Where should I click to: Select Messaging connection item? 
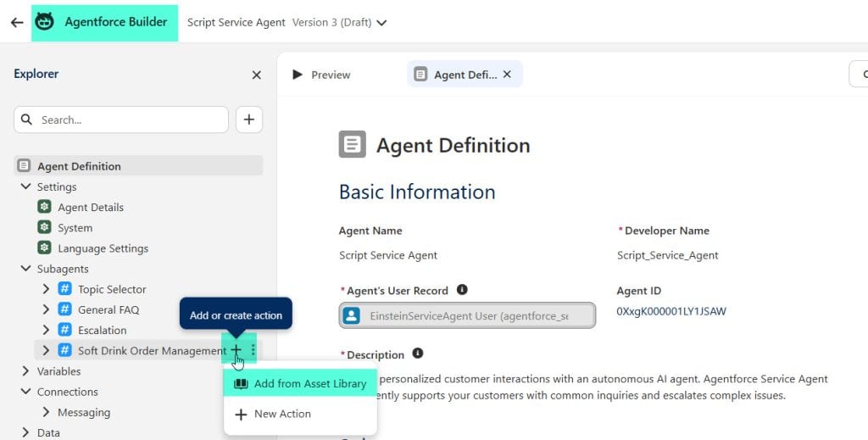[84, 412]
